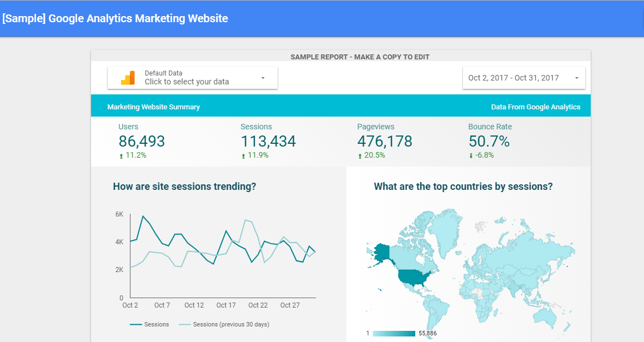Click the Marketing Website Summary header label
The width and height of the screenshot is (644, 342).
pos(154,107)
